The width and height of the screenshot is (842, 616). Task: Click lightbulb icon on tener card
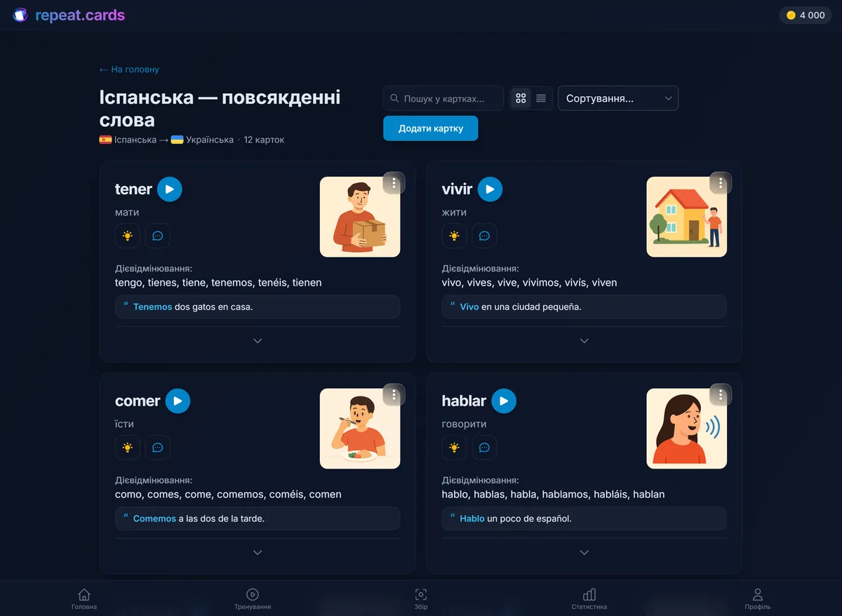(128, 236)
